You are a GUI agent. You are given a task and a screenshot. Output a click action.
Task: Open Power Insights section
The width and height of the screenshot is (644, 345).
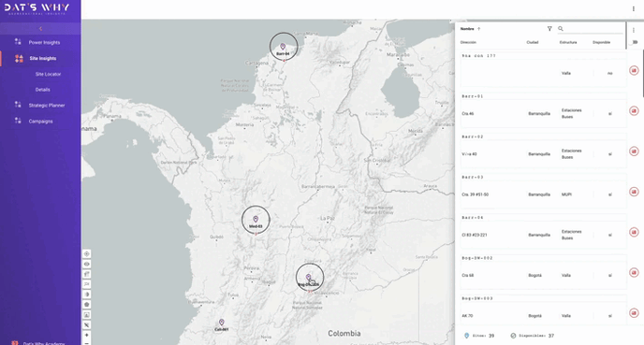[x=44, y=43]
